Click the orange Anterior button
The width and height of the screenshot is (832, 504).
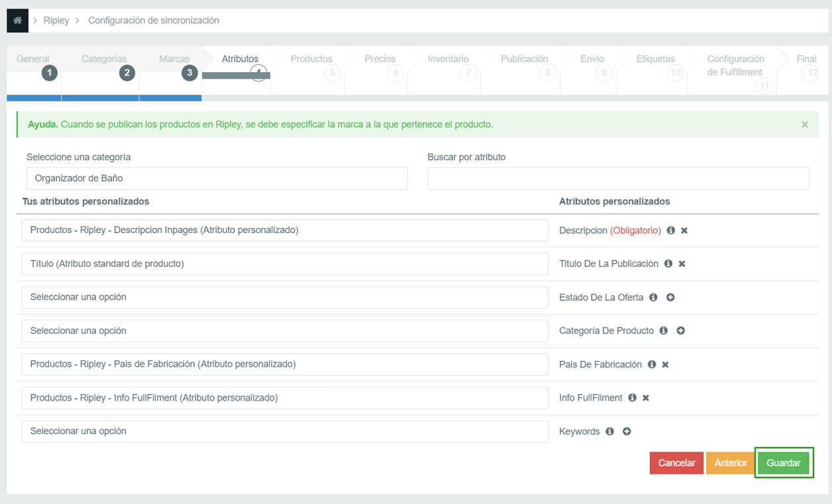pyautogui.click(x=731, y=463)
